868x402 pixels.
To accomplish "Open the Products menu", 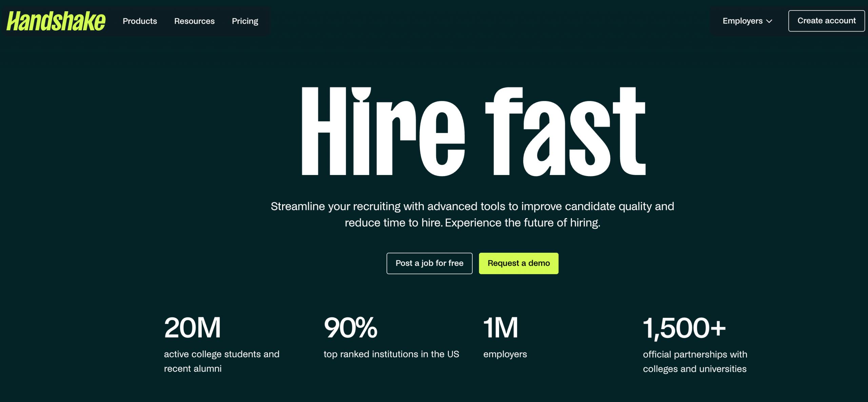I will pos(140,21).
